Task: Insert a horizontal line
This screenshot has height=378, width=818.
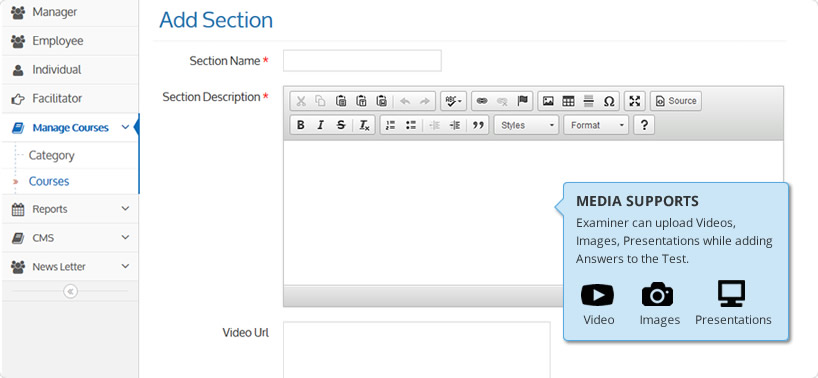Action: pyautogui.click(x=588, y=101)
